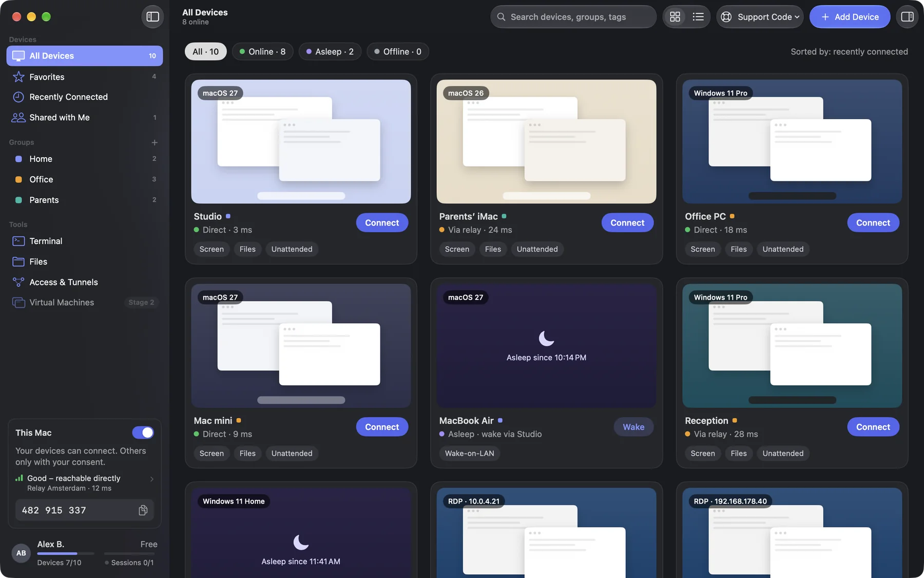924x578 pixels.
Task: Filter by Offline · 0 devices
Action: point(398,51)
